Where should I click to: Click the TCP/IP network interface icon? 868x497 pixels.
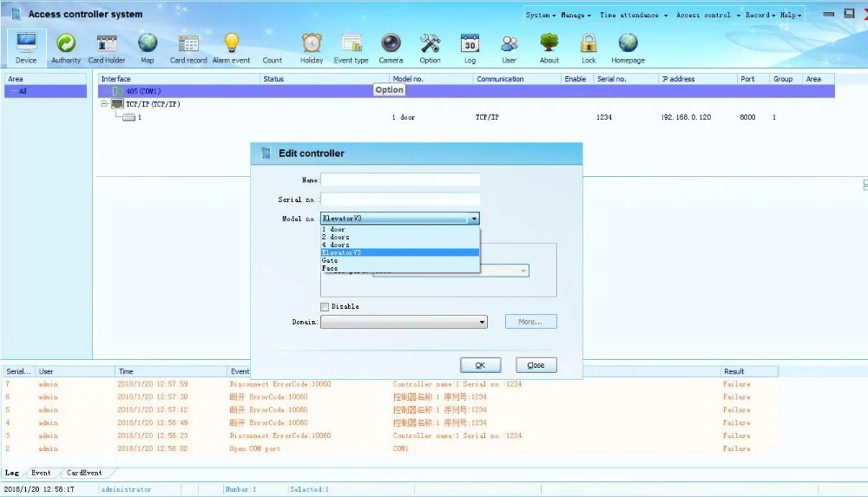[117, 104]
